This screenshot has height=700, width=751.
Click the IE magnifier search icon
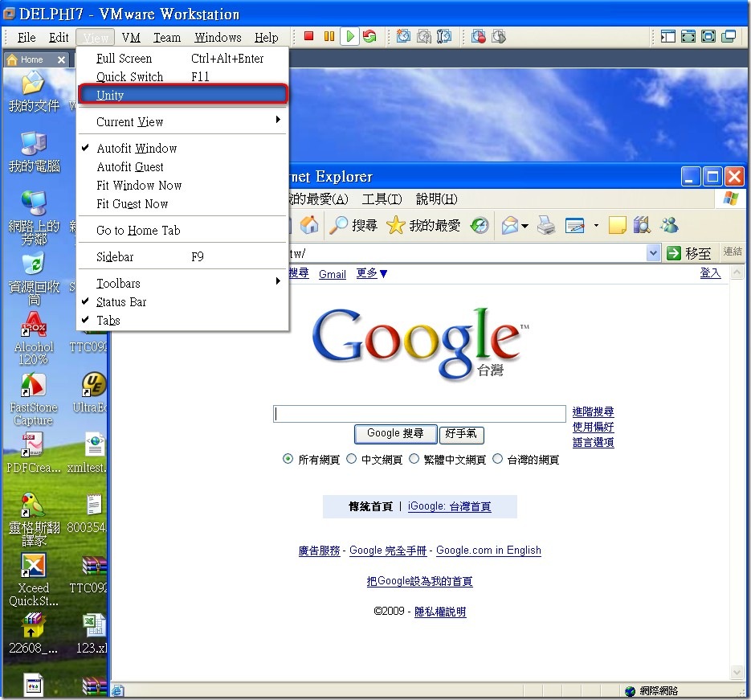tap(338, 225)
